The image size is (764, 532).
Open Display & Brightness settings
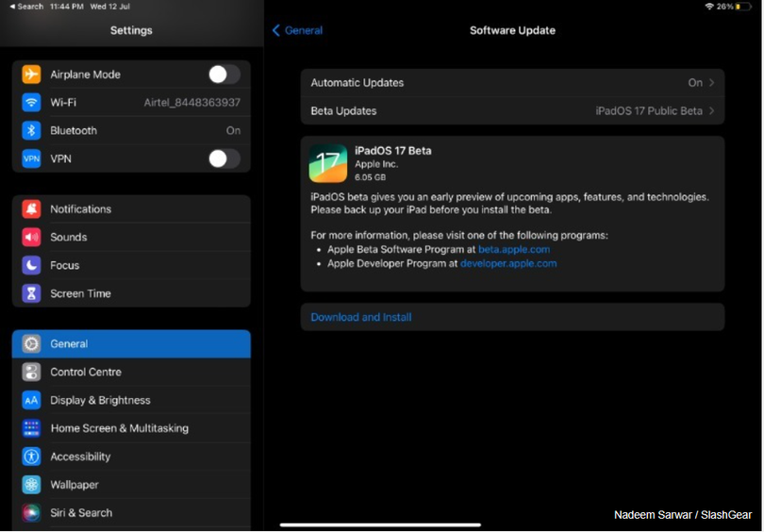[131, 401]
